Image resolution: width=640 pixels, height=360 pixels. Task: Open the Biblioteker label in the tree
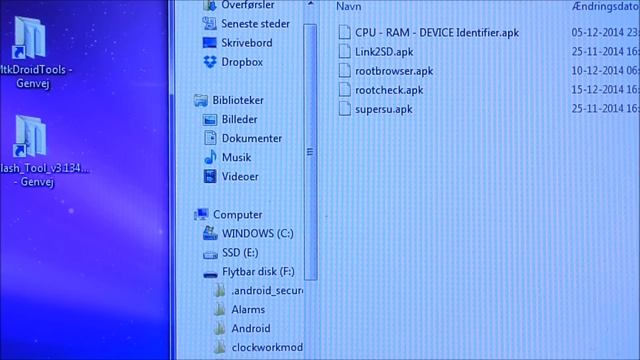pos(238,100)
